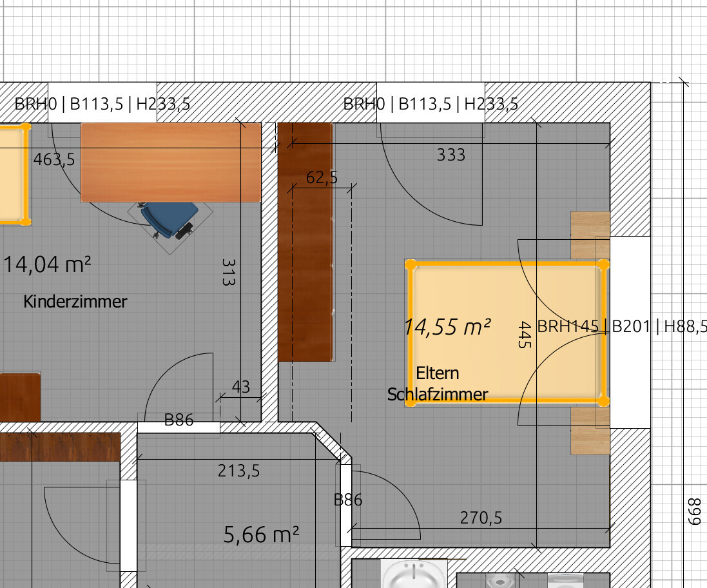
Task: Select the dark brown wardrobe in Eltern Schlafzimmer
Action: point(305,242)
